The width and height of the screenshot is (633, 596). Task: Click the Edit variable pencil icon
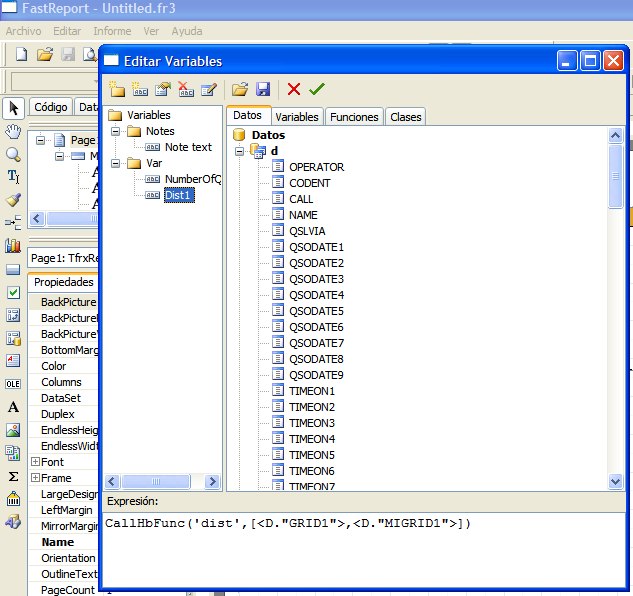click(208, 89)
